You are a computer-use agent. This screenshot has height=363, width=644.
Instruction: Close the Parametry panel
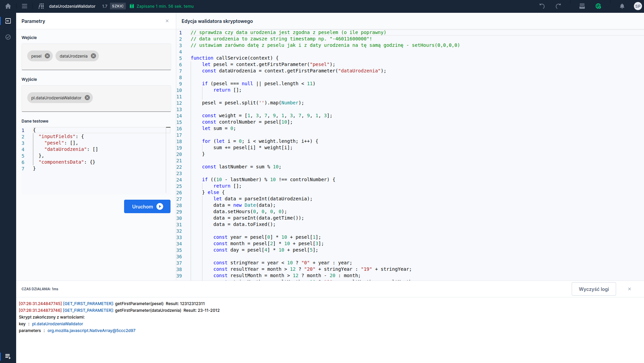click(167, 21)
